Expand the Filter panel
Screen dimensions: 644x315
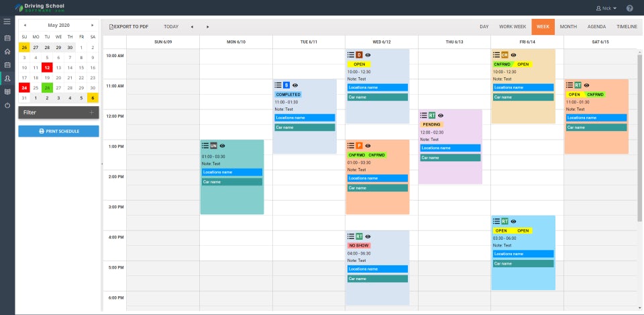point(92,112)
